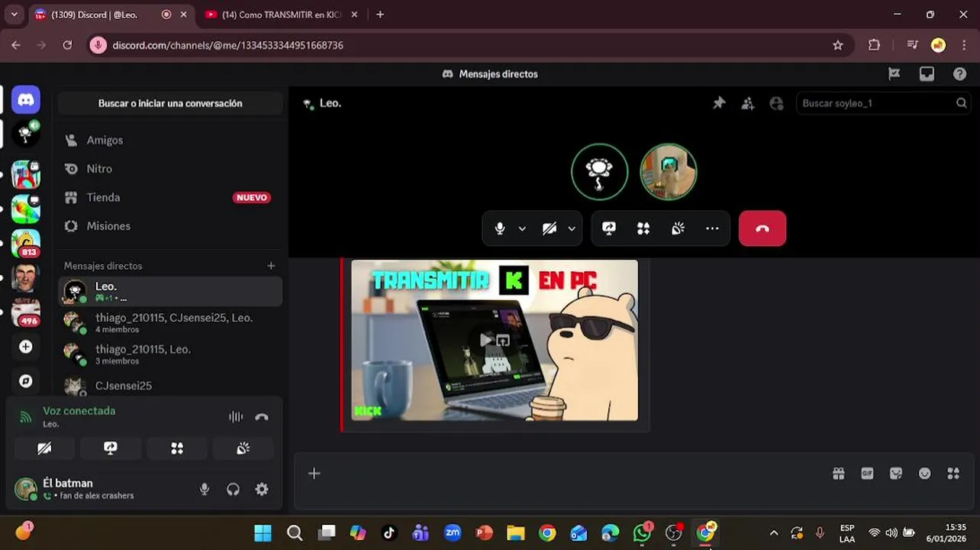Start an activity in call controls
Screen dimensions: 980x550
[643, 228]
